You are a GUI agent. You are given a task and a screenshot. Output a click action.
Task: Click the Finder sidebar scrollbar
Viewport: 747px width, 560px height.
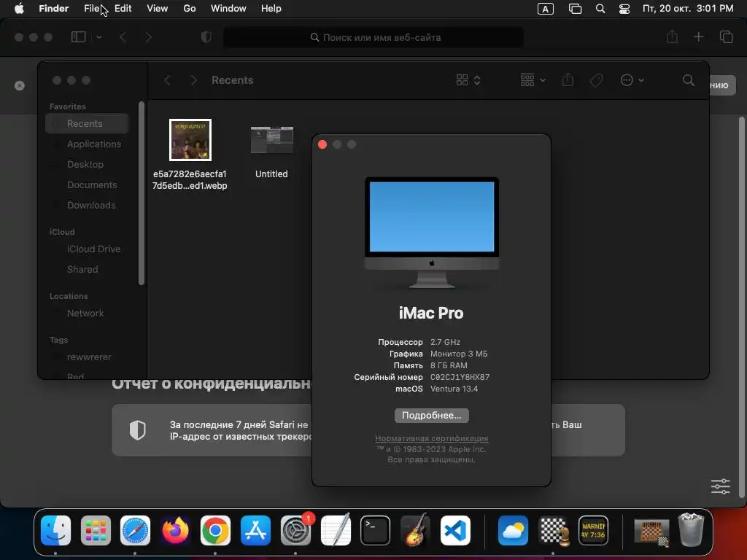[x=141, y=192]
